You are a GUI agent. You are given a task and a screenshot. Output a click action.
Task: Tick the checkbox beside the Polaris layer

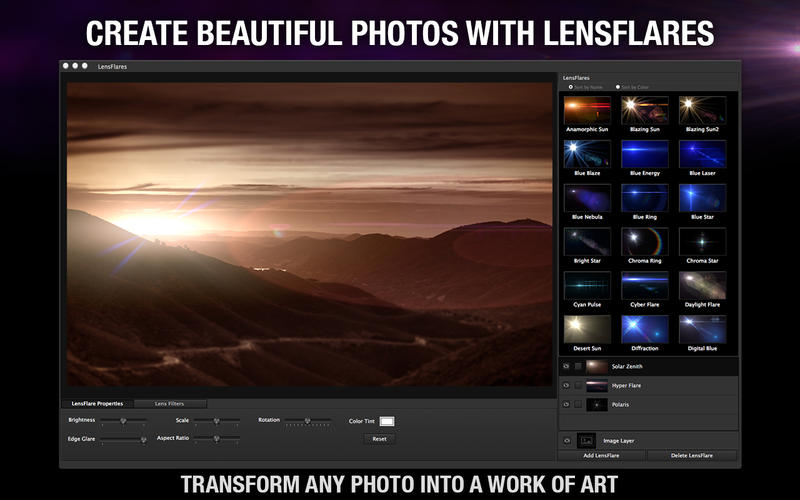click(x=578, y=404)
